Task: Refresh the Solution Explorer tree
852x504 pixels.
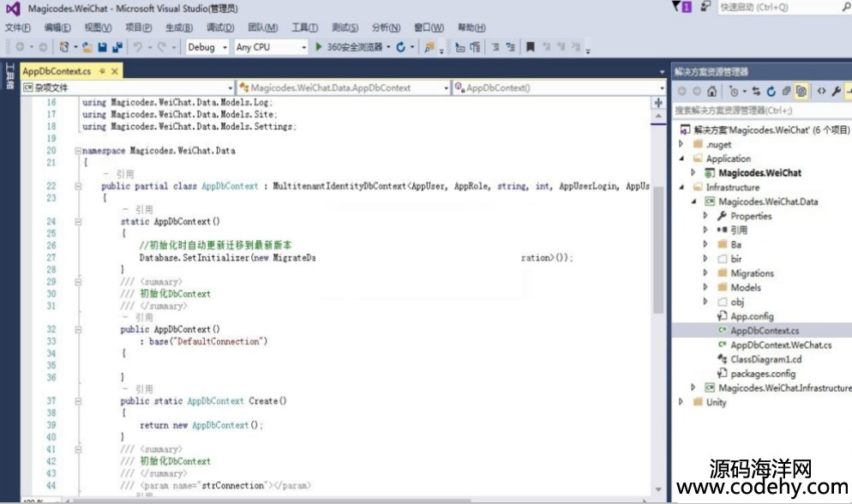Action: (x=771, y=91)
